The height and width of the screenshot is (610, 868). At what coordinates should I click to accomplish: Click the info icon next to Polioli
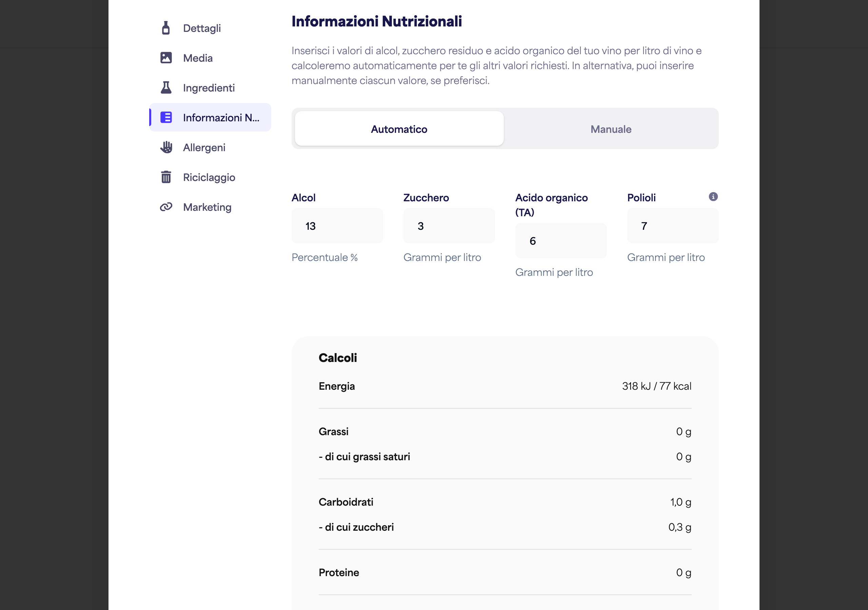713,197
